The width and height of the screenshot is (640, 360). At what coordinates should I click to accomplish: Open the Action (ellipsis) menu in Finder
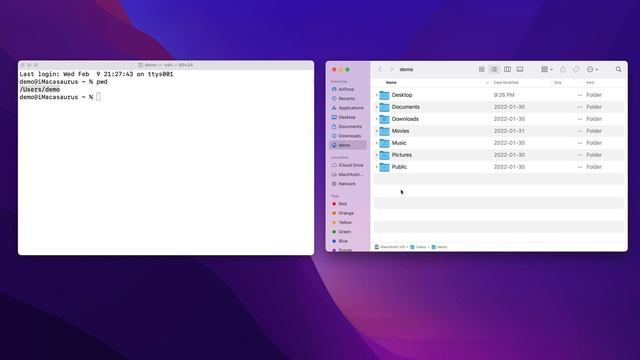(x=592, y=69)
